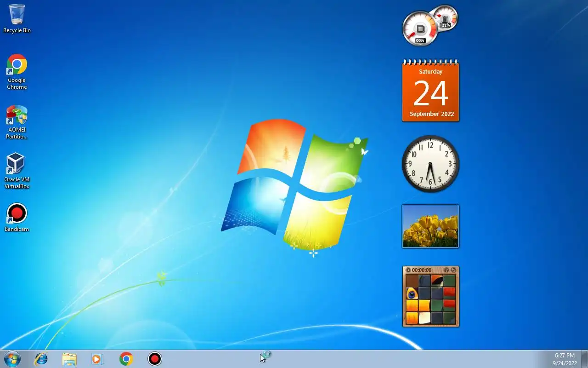Click the 'September 2022' text on calendar
588x368 pixels.
pos(431,114)
